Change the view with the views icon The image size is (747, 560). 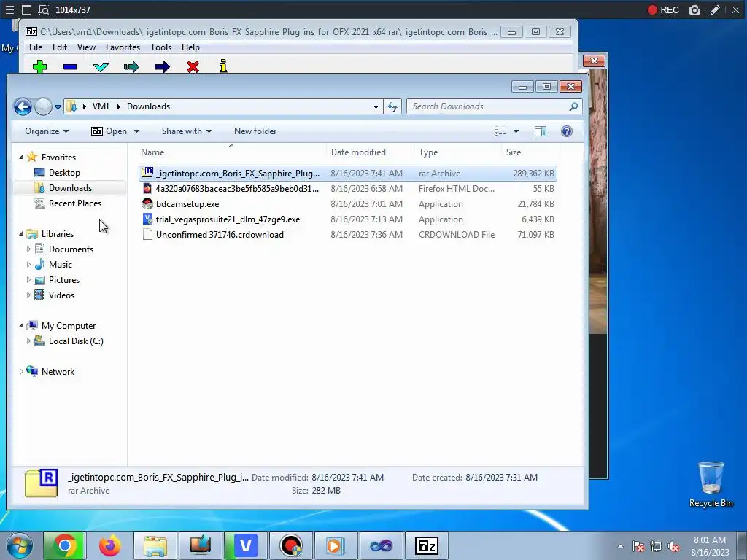[x=500, y=131]
